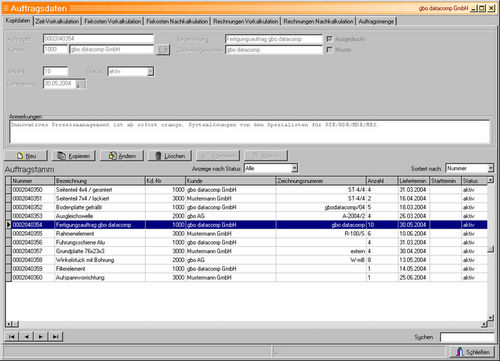Go to the first record
The height and width of the screenshot is (361, 500).
(12, 337)
